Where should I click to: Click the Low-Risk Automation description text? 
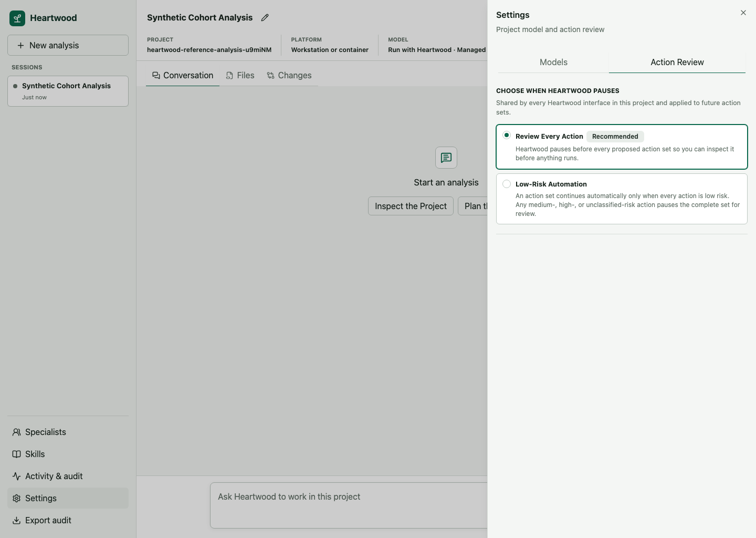(628, 205)
